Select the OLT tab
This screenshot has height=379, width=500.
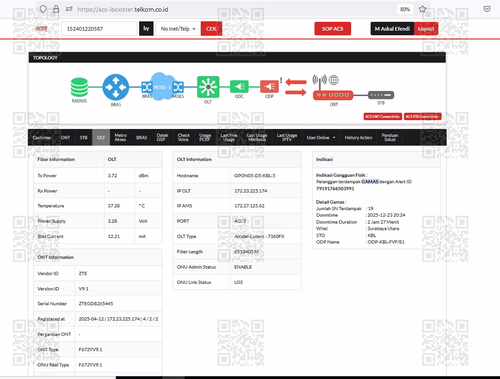[101, 137]
